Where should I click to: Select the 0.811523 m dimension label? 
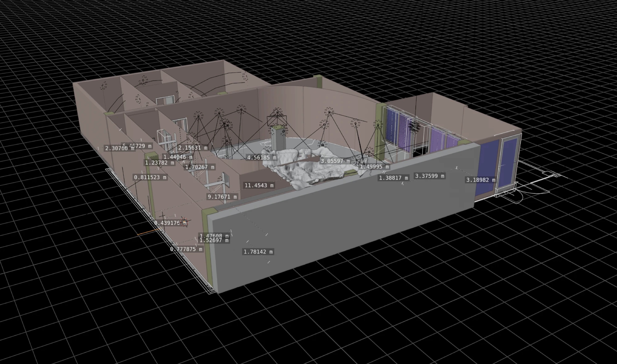tap(150, 177)
